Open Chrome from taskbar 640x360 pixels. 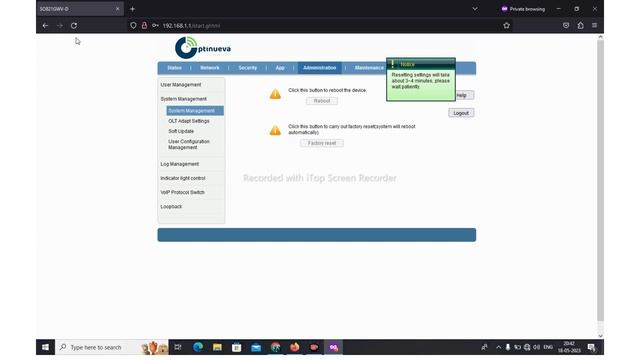pos(276,347)
